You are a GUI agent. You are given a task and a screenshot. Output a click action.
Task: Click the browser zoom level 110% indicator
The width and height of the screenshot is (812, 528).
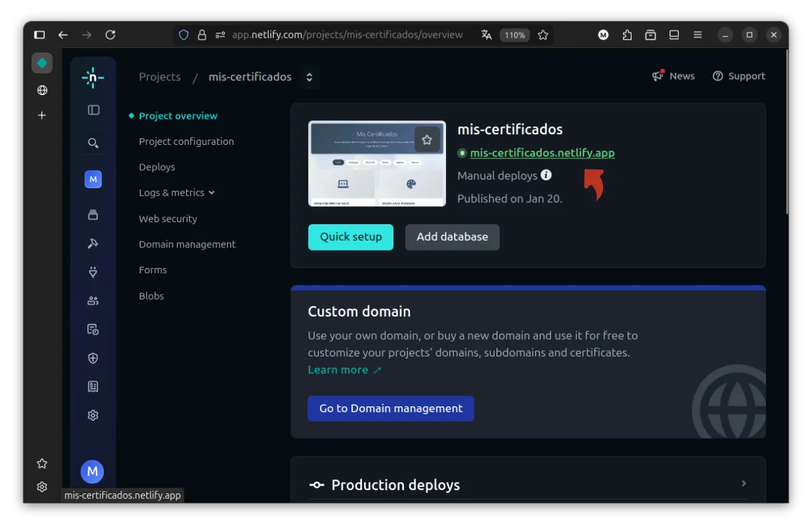514,35
